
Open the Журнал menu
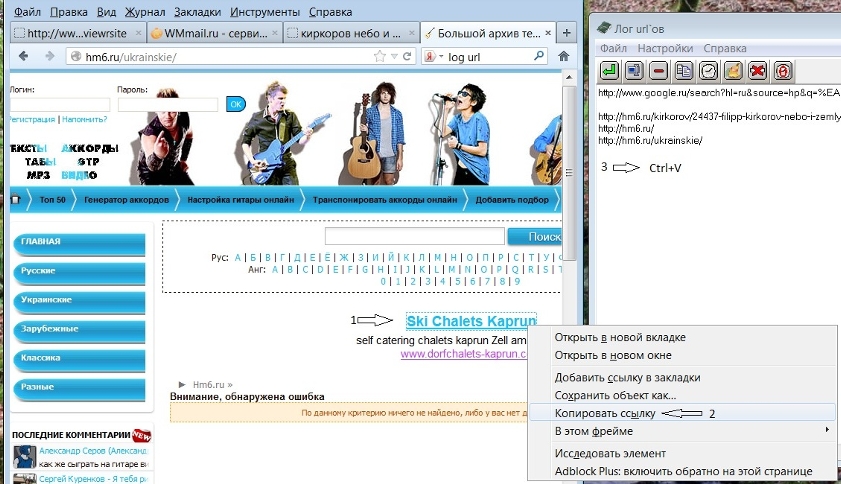pos(145,12)
